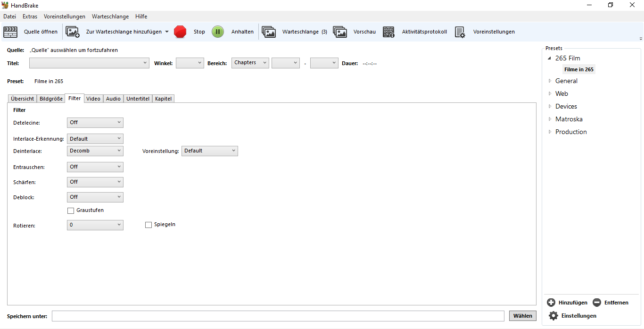Open the Bereich Chapters dropdown
The width and height of the screenshot is (644, 329).
pyautogui.click(x=250, y=63)
